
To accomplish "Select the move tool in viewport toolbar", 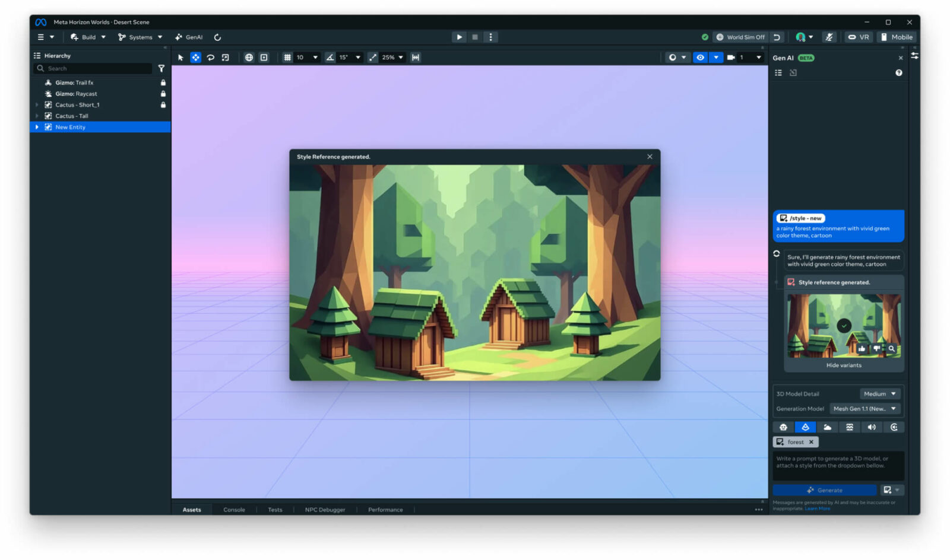I will pos(195,58).
